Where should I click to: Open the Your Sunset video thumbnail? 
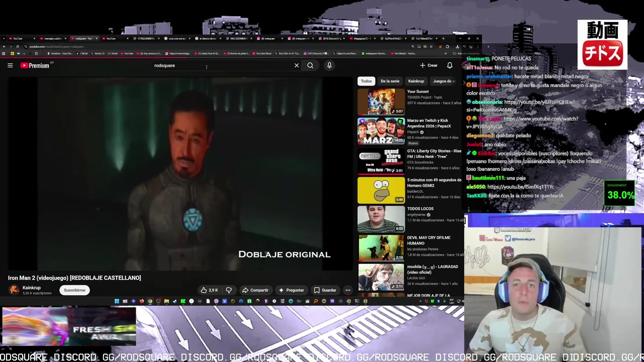coord(381,102)
